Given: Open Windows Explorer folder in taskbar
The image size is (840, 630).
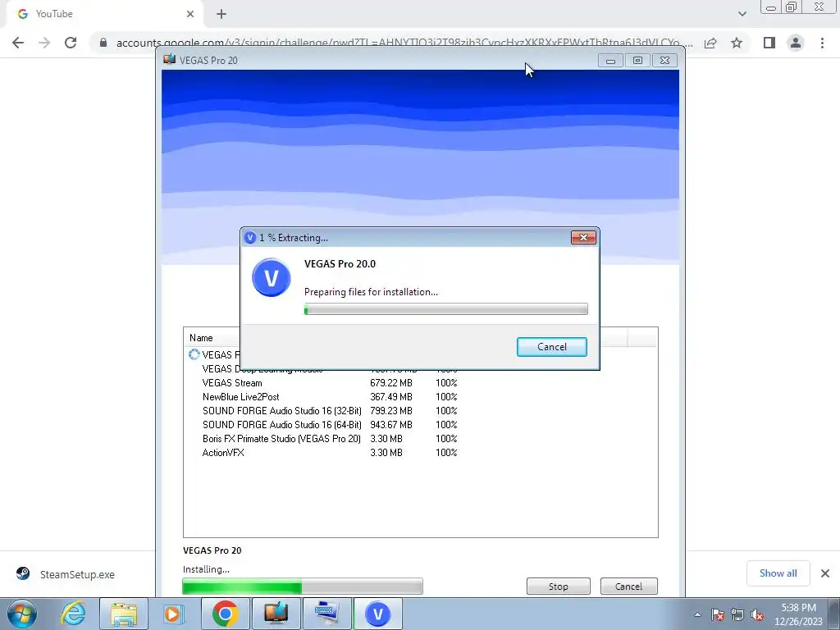Looking at the screenshot, I should [x=124, y=614].
